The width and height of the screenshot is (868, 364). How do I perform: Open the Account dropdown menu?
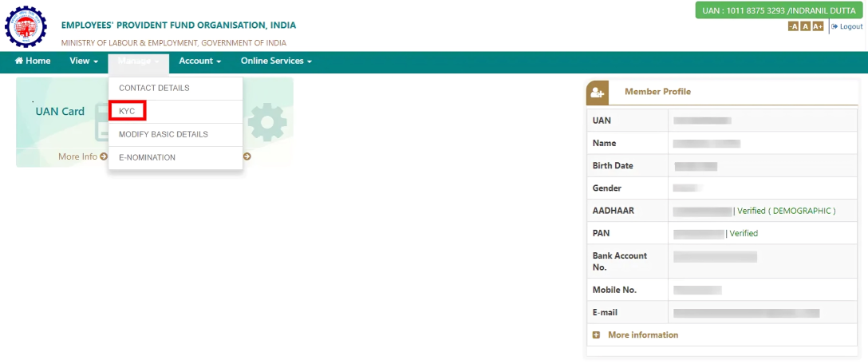coord(199,61)
